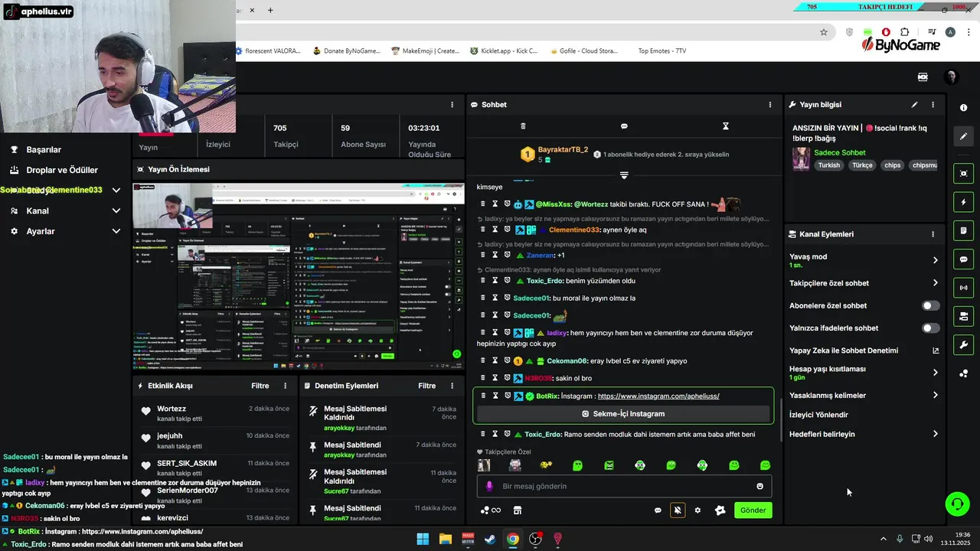Open Donate ByNoGame bookmark
Viewport: 980px width, 551px height.
pos(346,51)
